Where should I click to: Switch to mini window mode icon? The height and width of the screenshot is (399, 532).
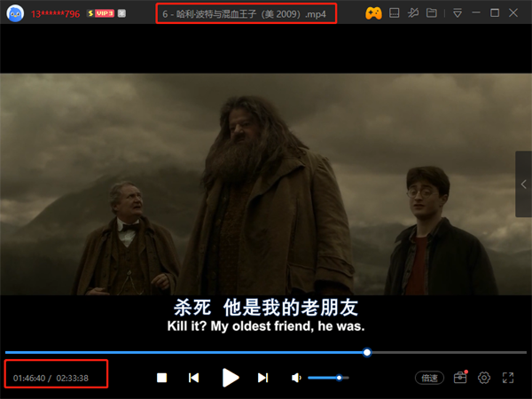(x=394, y=13)
